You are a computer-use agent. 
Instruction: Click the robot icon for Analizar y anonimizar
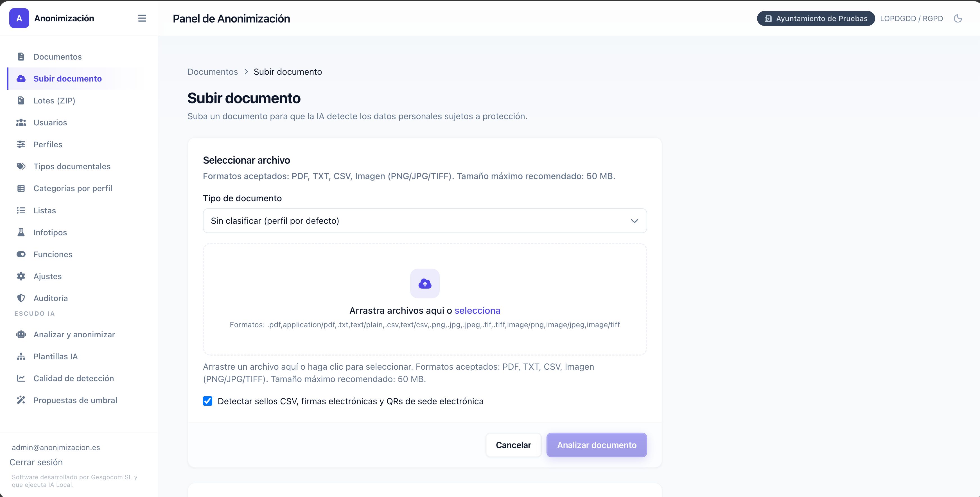tap(21, 335)
